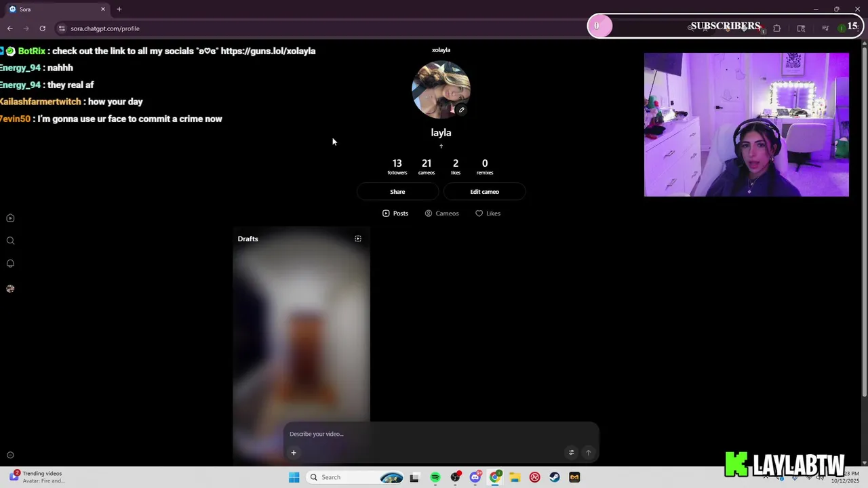The width and height of the screenshot is (868, 488).
Task: View the 13 followers count
Action: 397,167
